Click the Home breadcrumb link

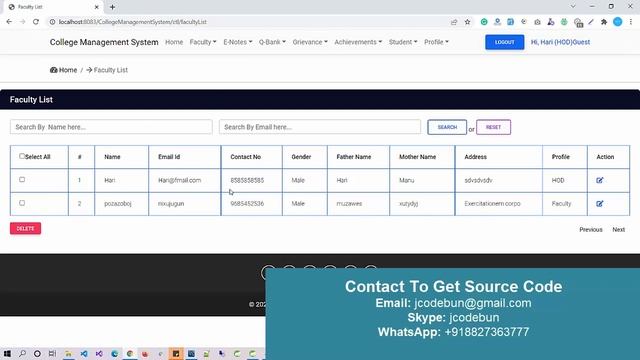tap(68, 70)
